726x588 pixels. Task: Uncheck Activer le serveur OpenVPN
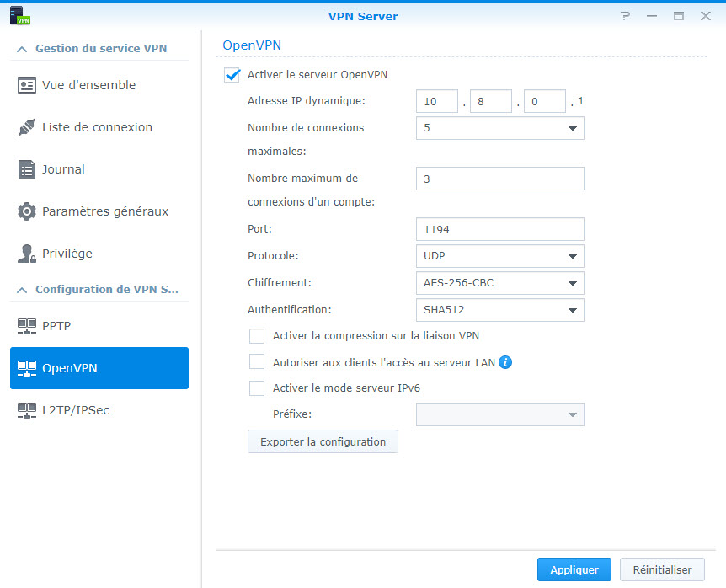click(232, 75)
